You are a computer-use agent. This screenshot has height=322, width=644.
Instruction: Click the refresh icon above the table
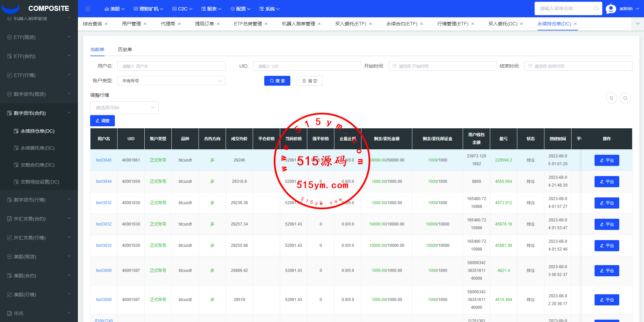point(611,98)
